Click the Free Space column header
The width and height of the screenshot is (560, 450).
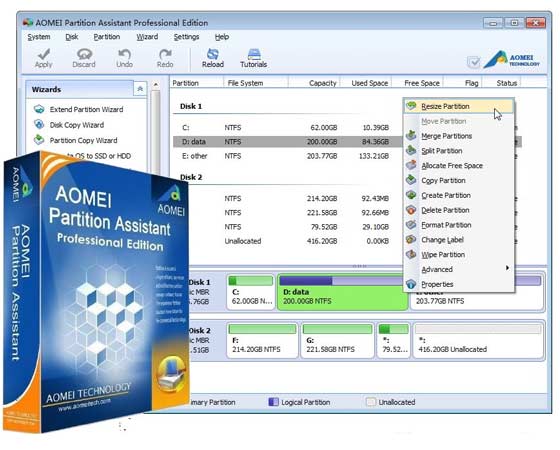point(422,83)
